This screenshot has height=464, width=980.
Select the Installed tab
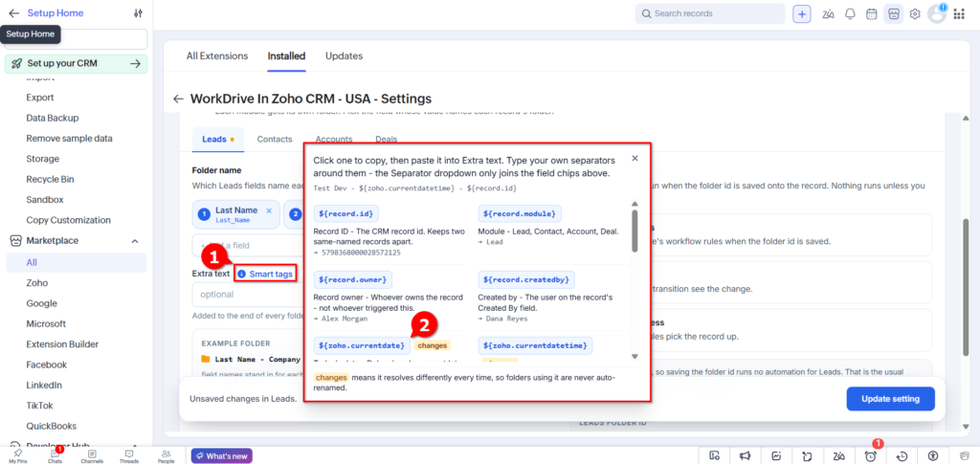click(x=286, y=55)
